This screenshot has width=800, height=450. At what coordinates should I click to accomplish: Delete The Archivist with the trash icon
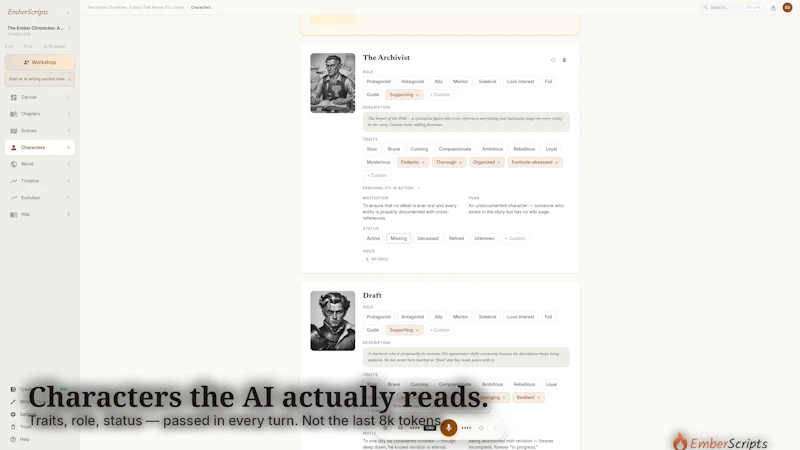[564, 60]
